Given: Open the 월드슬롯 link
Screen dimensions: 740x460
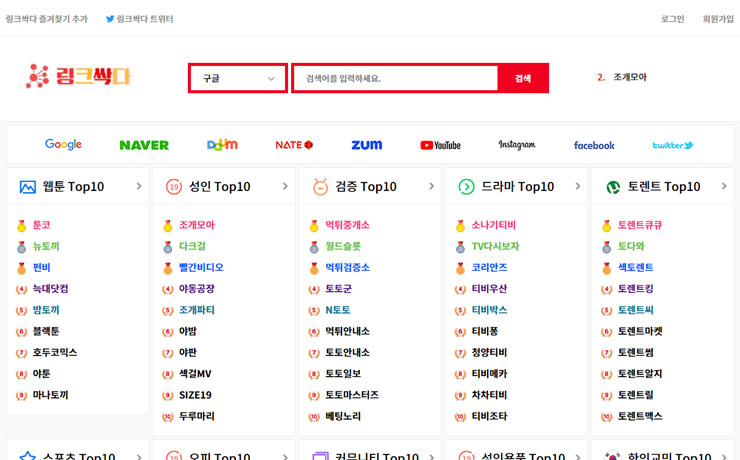Looking at the screenshot, I should [x=343, y=246].
